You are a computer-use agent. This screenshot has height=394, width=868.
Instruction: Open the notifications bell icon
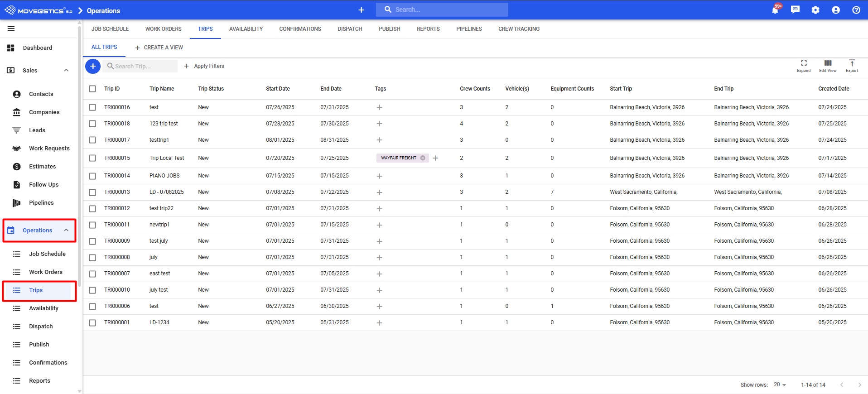(775, 10)
